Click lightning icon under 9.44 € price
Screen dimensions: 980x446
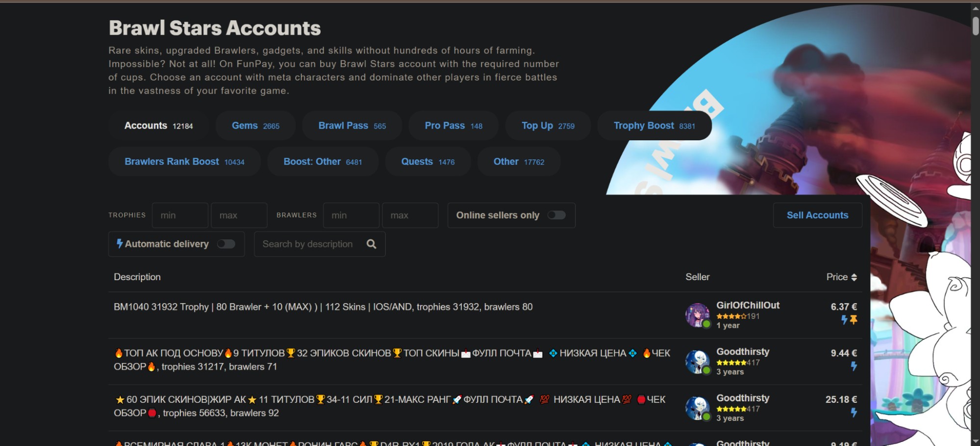pyautogui.click(x=854, y=366)
